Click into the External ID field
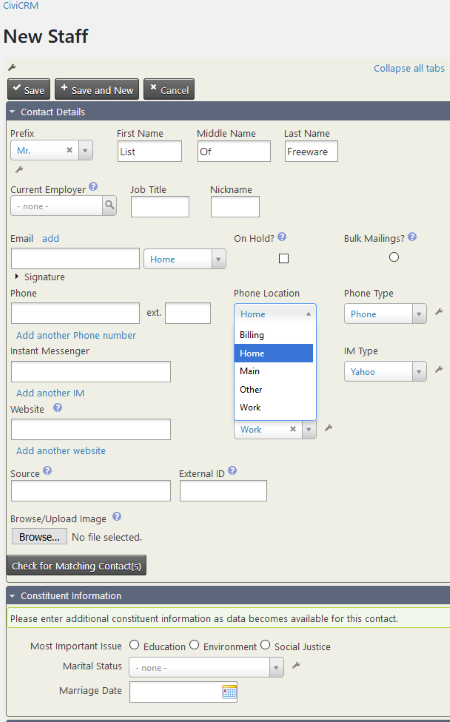 pyautogui.click(x=223, y=491)
